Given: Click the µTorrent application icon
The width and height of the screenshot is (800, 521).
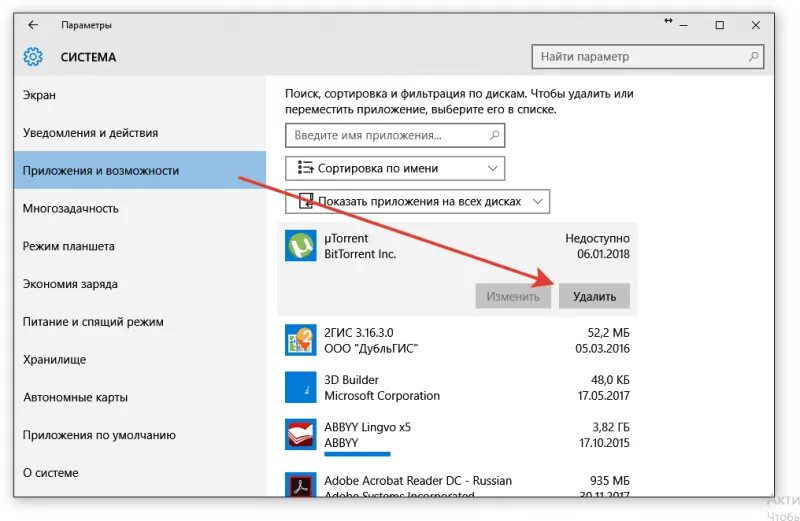Looking at the screenshot, I should tap(301, 246).
